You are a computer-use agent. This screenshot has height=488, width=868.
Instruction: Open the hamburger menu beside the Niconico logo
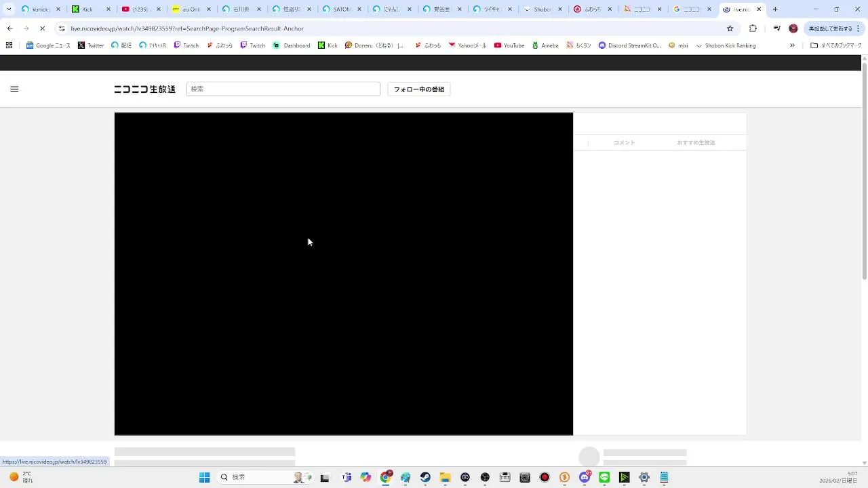click(14, 89)
